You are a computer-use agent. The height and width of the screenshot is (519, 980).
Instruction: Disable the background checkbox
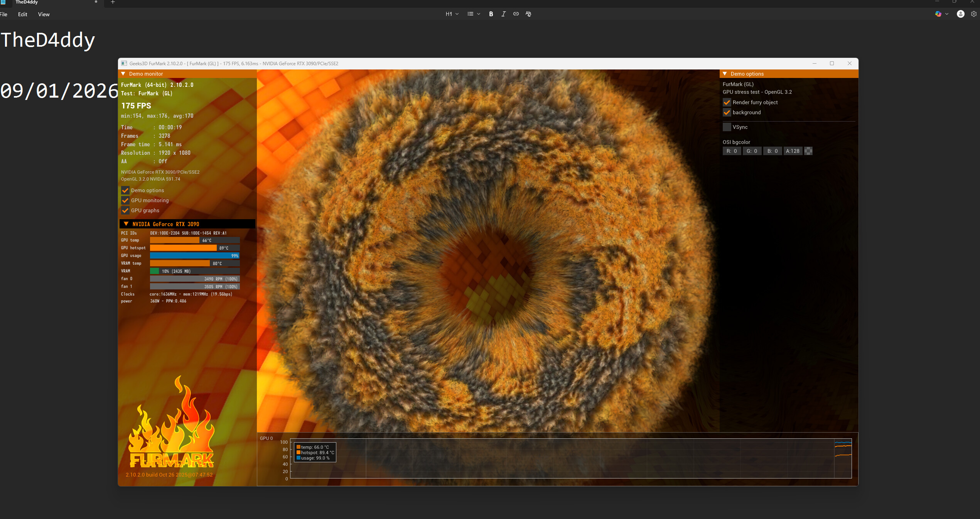[x=727, y=112]
